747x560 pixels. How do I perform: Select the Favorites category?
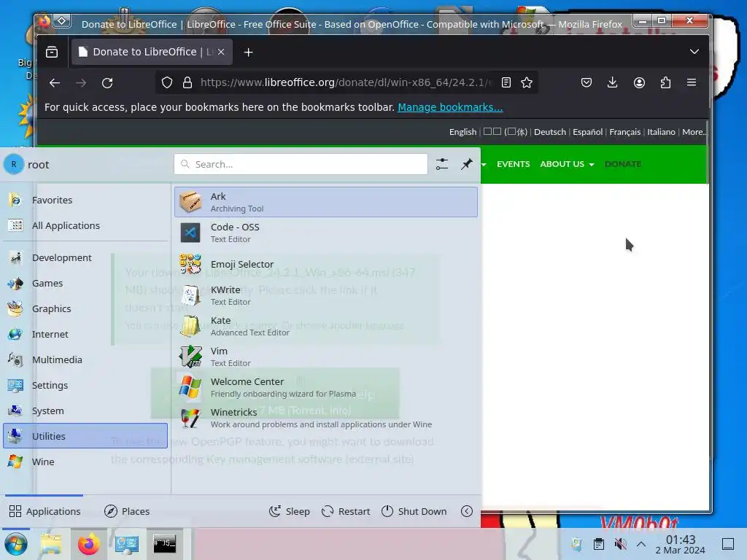[86, 200]
